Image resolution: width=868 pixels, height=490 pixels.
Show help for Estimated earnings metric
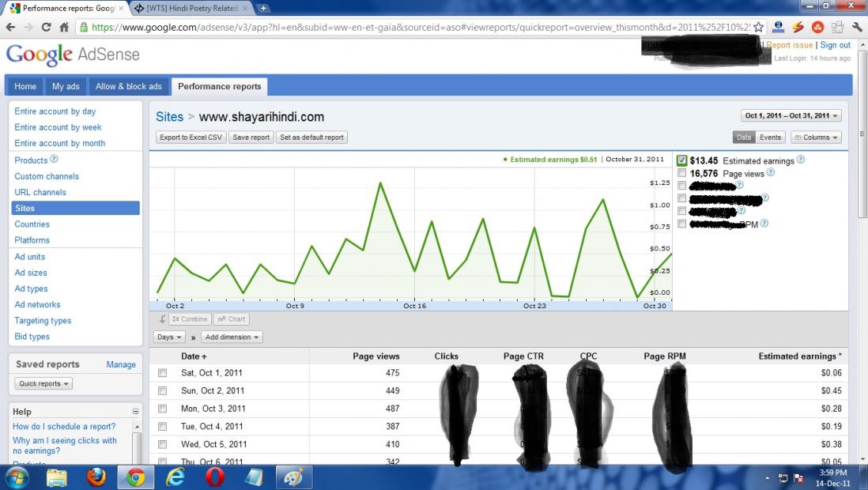[801, 160]
